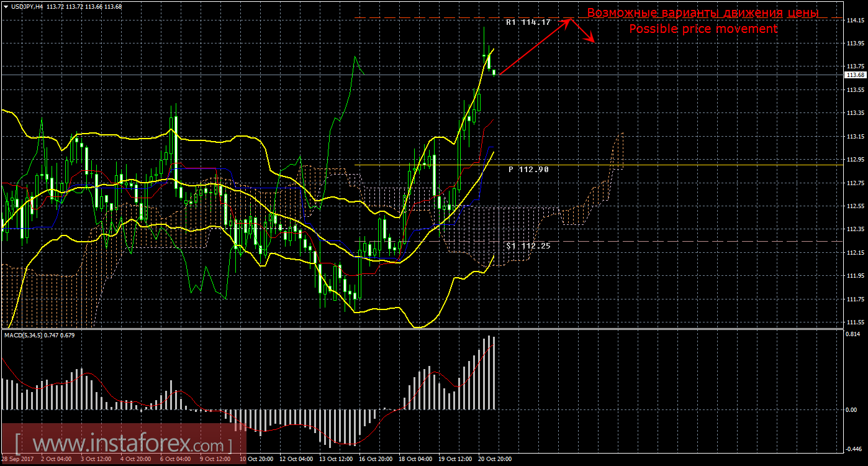Click the Russian "Возможные варианты движения цены" caption
The image size is (868, 466).
tap(703, 12)
